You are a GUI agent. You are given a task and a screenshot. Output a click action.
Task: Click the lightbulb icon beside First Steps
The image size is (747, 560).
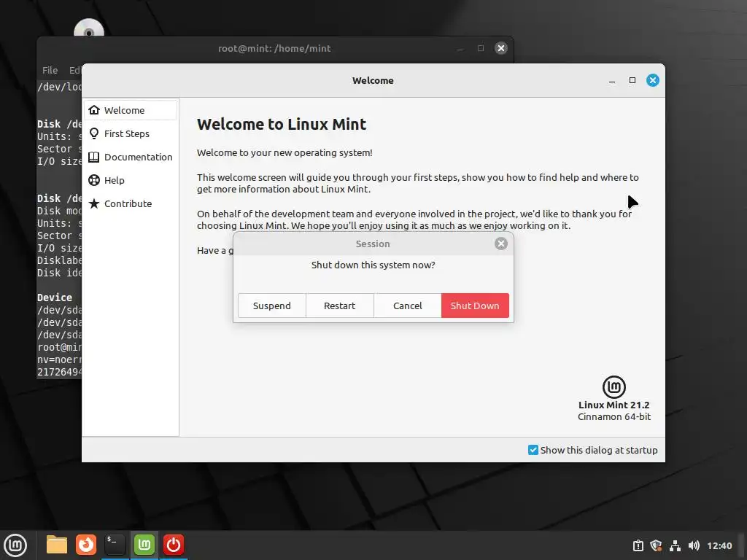[x=94, y=133]
